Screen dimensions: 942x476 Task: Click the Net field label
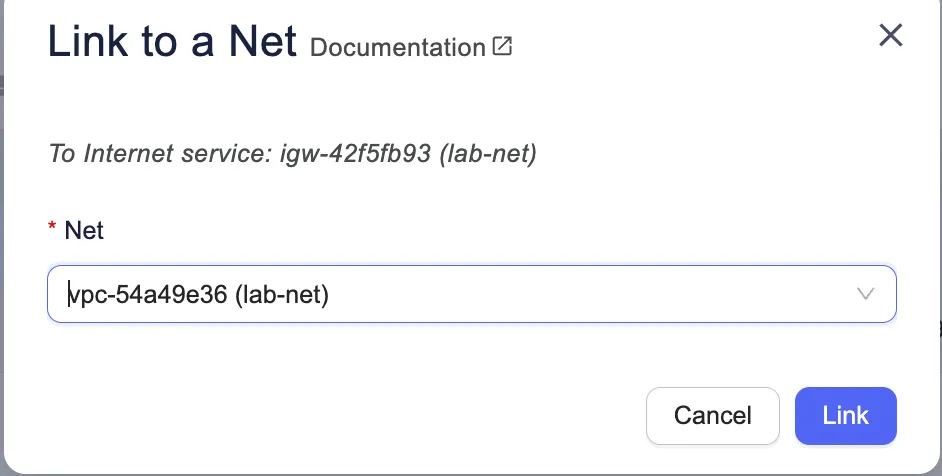coord(84,231)
